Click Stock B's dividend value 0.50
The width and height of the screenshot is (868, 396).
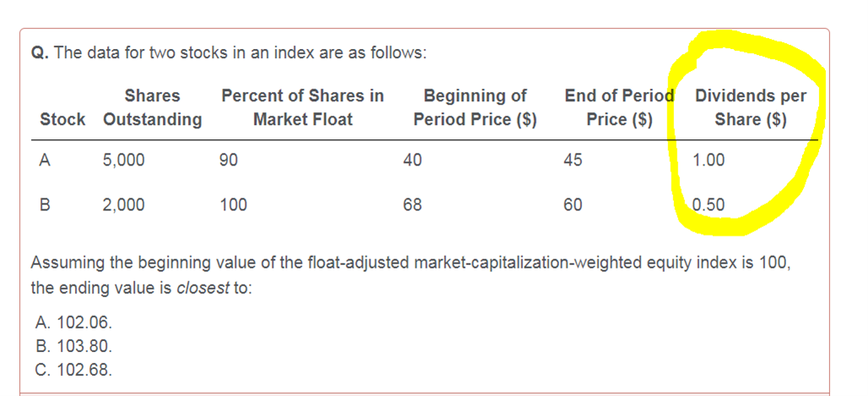(x=709, y=205)
